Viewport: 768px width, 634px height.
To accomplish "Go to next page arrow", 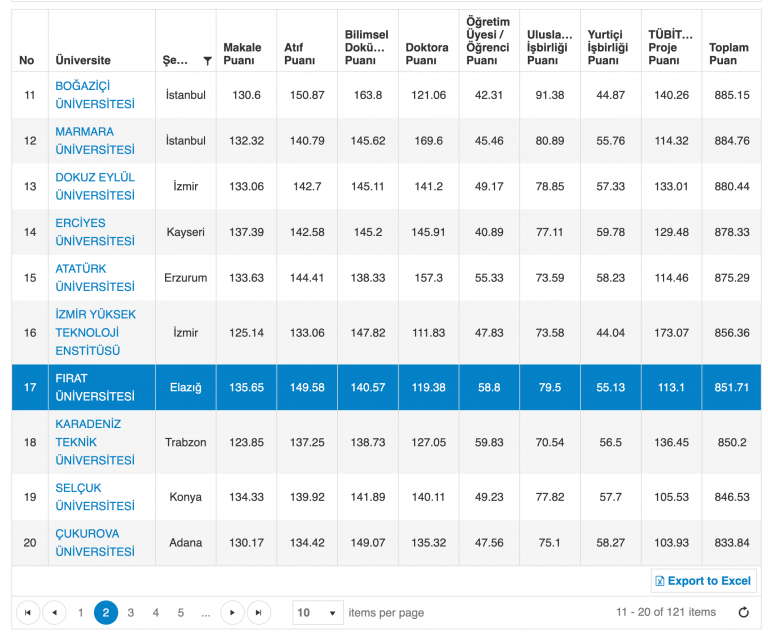I will (x=232, y=612).
